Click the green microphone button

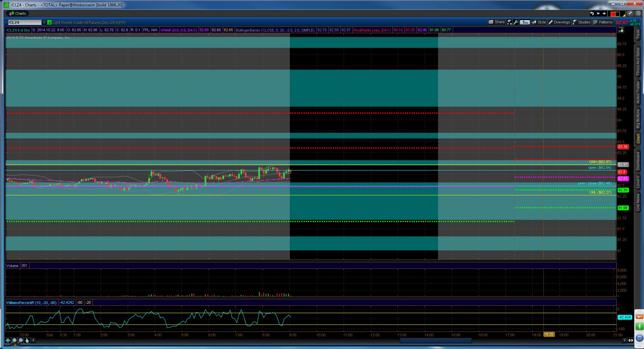[639, 327]
